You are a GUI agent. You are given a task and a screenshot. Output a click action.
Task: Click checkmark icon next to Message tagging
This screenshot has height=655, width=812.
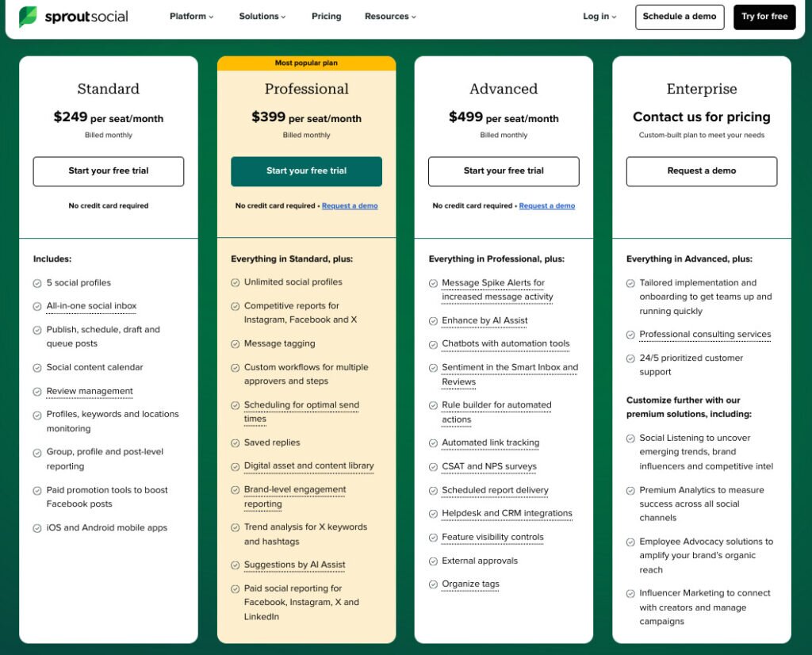point(236,344)
